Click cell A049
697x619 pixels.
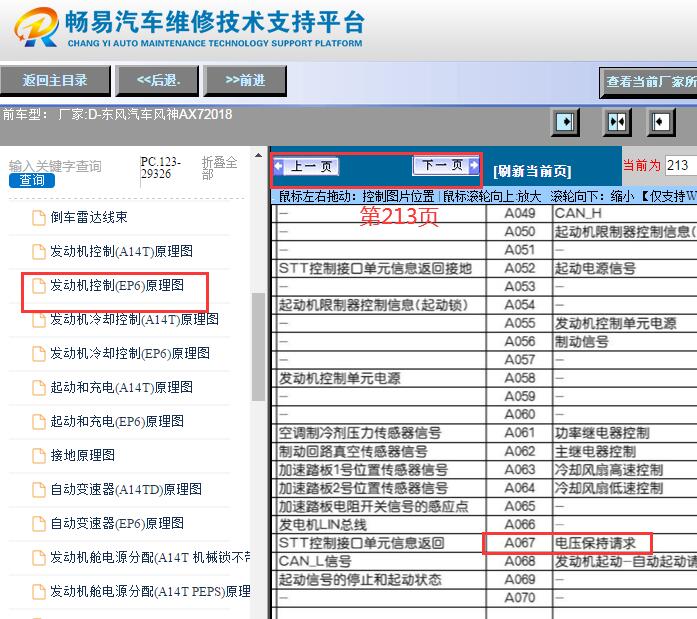click(519, 213)
